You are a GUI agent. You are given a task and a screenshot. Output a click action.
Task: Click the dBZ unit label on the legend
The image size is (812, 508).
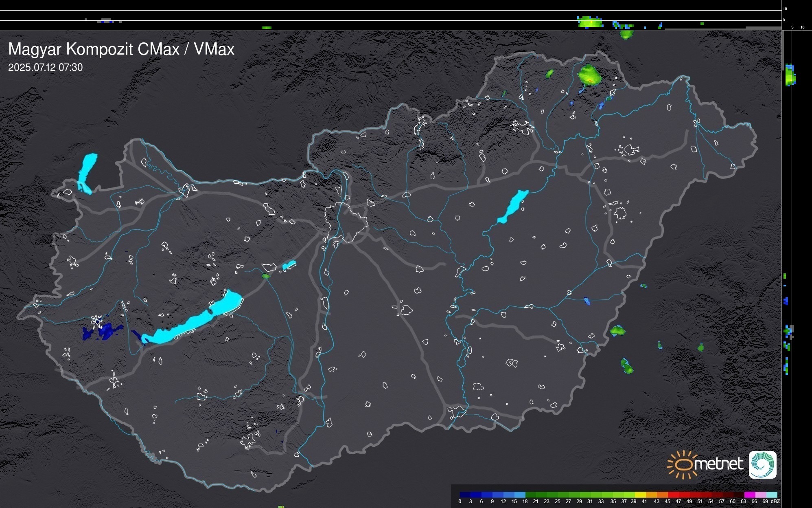click(x=775, y=501)
